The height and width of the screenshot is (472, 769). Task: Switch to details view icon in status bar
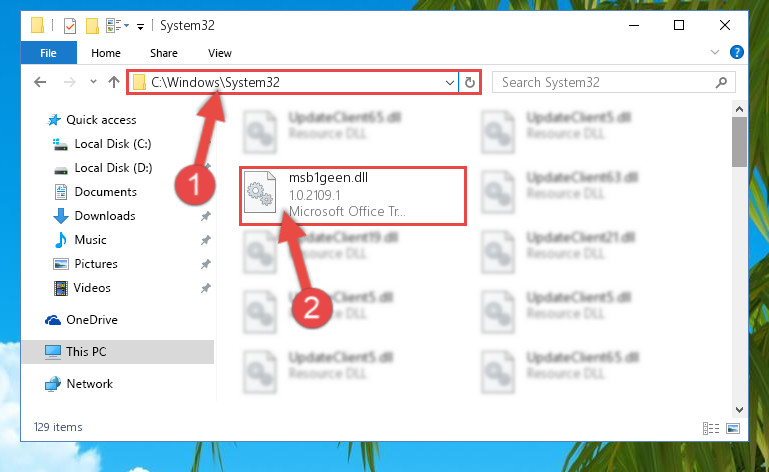(x=711, y=428)
